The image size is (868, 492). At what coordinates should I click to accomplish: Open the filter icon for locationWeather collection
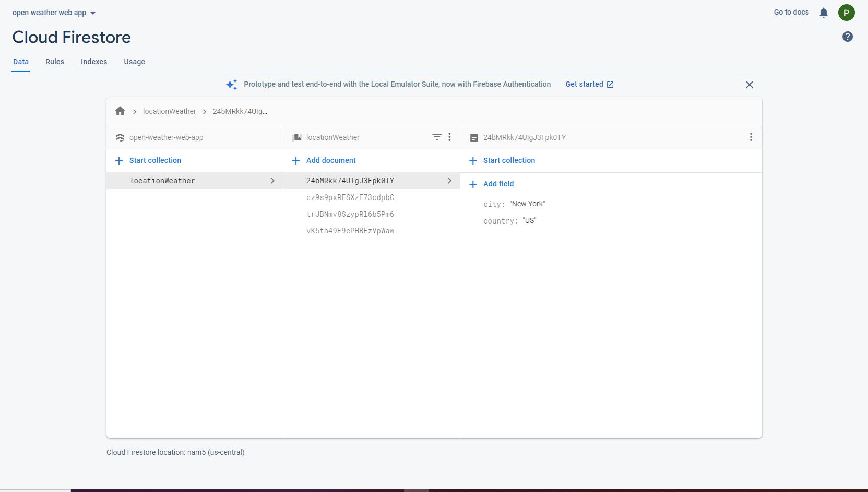click(437, 137)
